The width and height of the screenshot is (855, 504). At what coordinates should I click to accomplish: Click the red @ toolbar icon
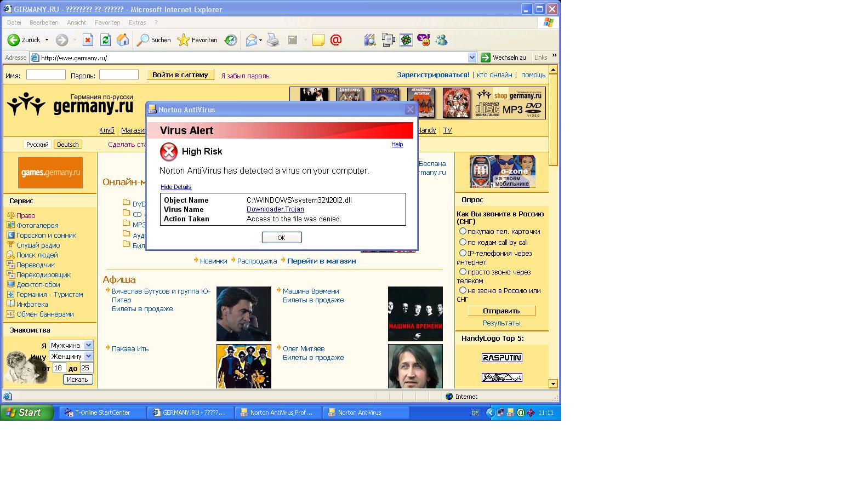click(336, 40)
